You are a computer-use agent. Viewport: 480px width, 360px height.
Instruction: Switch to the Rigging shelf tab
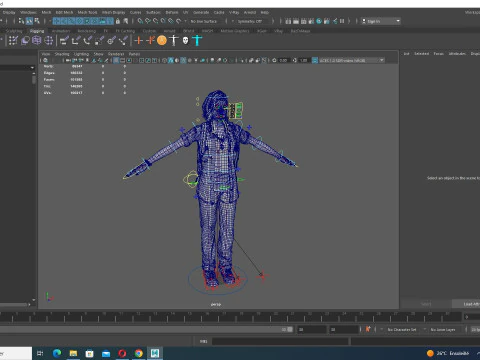click(37, 31)
